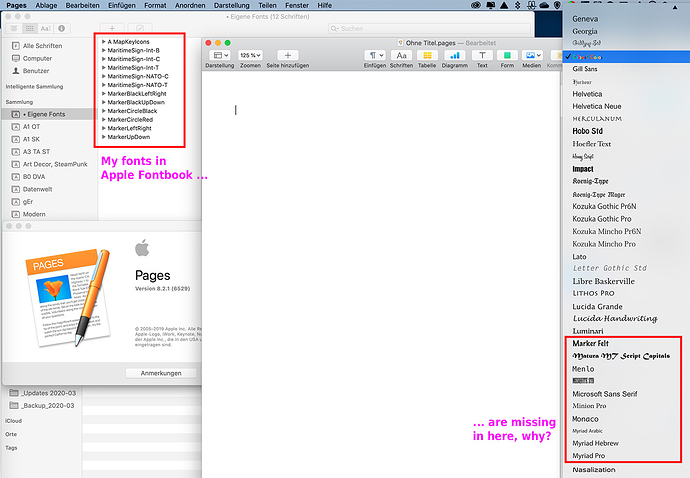Expand the MarkerUpDown font family
This screenshot has height=478, width=690.
103,137
